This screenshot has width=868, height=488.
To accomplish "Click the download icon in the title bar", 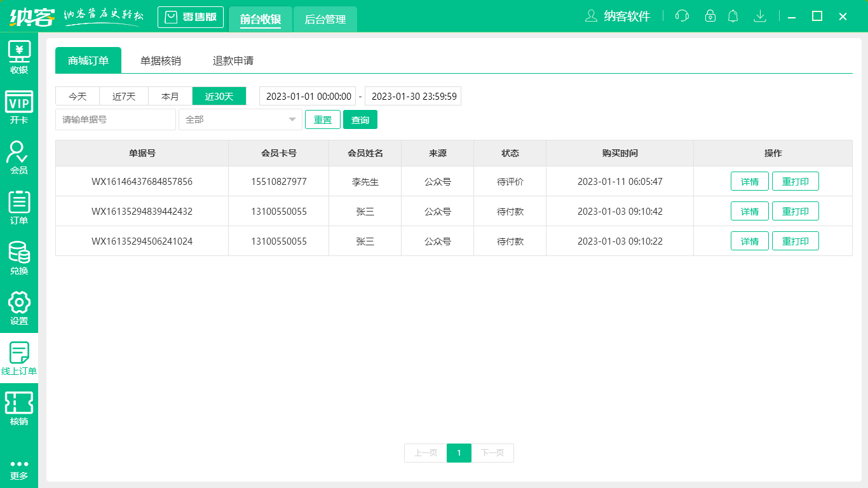I will pyautogui.click(x=760, y=16).
